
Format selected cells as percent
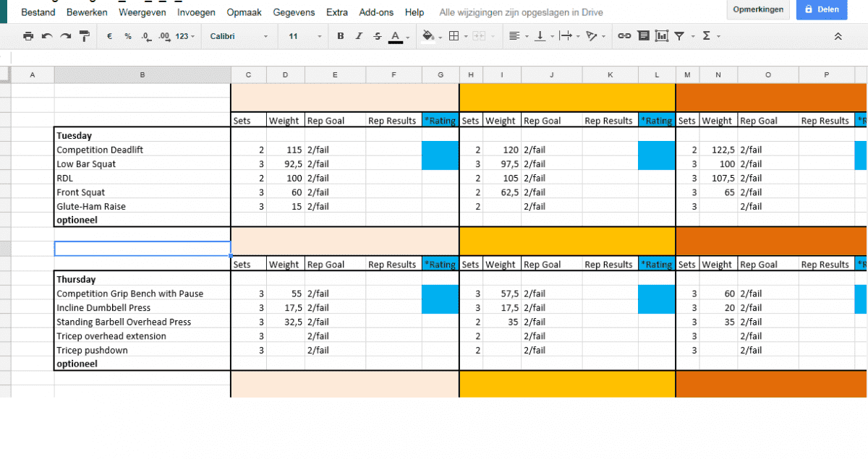(127, 35)
